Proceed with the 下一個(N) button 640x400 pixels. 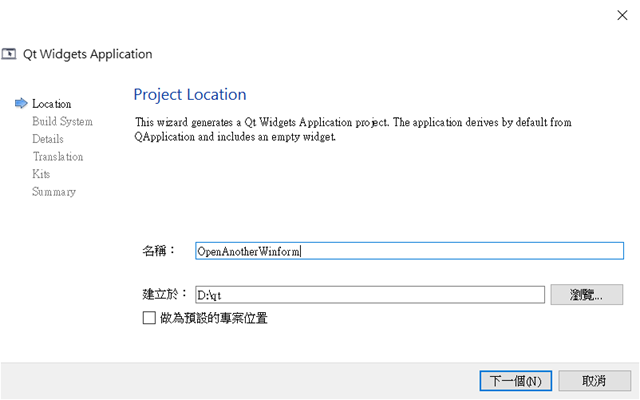coord(516,381)
